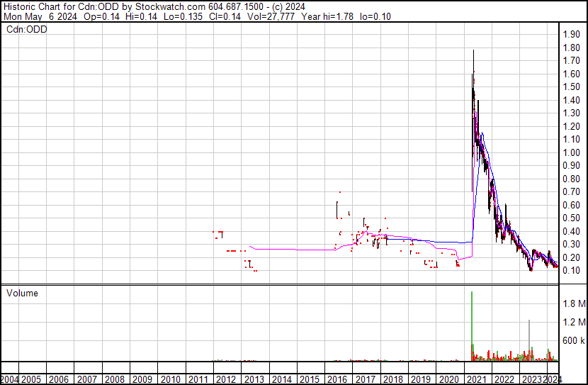Viewport: 588px width, 385px height.
Task: Click the 1.8 M volume axis label
Action: tap(572, 303)
